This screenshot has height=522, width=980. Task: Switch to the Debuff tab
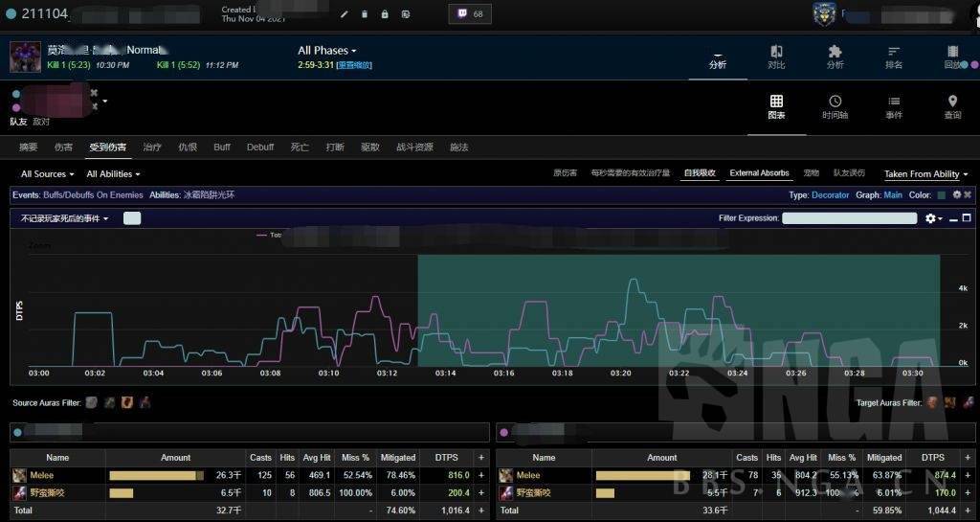(260, 148)
